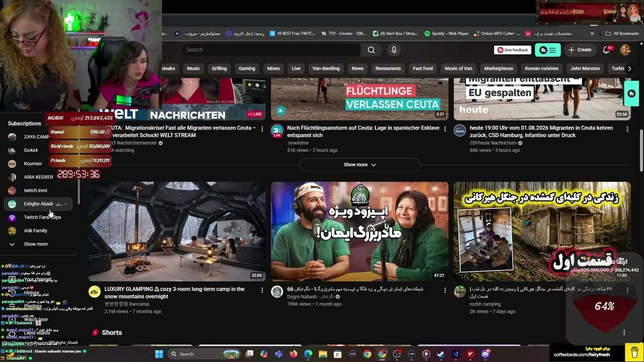Viewport: 644px width, 362px height.
Task: Open the Online MP3 Cutter bookmark
Action: tap(497, 34)
